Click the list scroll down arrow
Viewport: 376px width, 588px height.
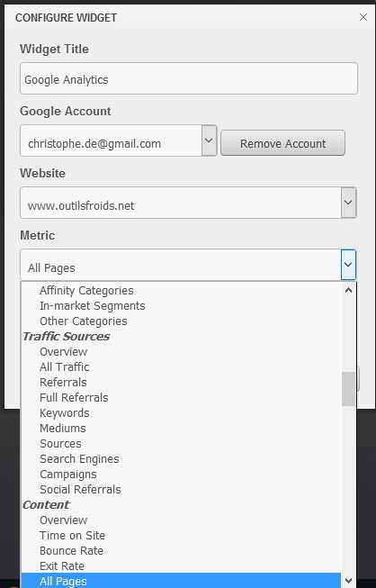click(x=348, y=581)
